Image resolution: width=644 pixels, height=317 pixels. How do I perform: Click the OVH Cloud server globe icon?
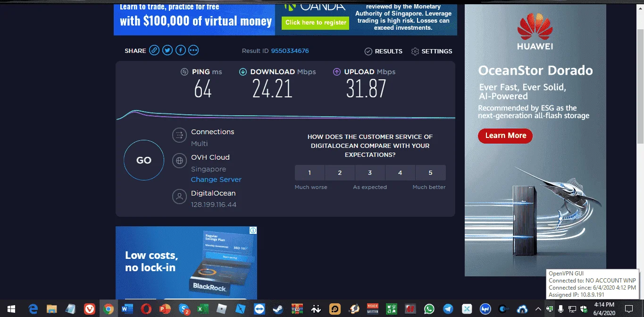point(179,161)
